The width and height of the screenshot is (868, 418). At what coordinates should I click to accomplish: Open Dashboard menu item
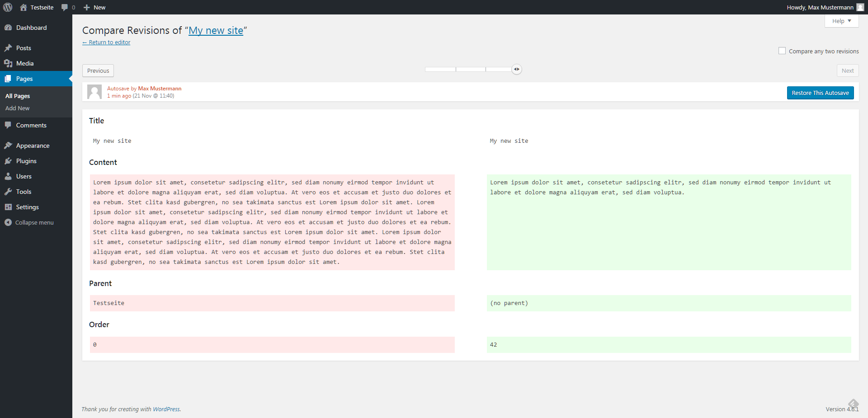click(36, 28)
